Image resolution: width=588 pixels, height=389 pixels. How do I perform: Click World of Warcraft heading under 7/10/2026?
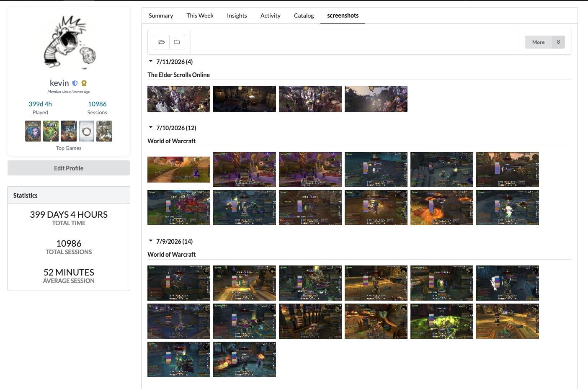click(171, 141)
